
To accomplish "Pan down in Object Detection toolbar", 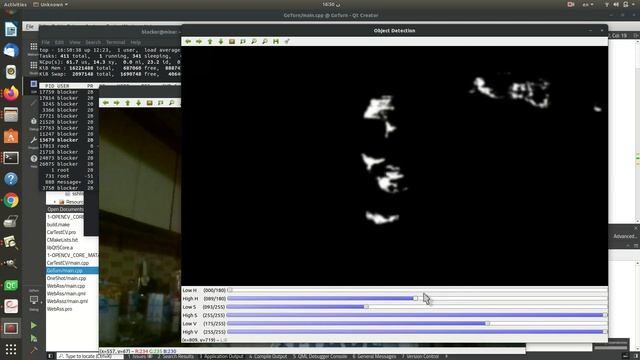I will 221,42.
